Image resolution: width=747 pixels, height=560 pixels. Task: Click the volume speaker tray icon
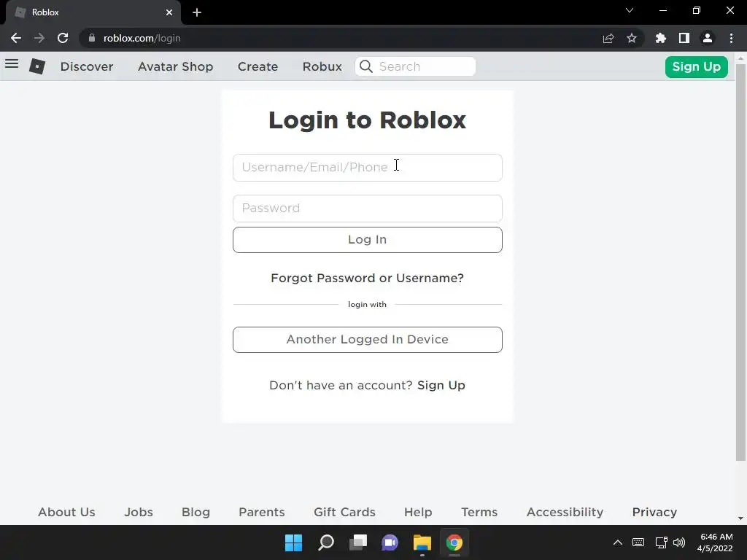(679, 542)
